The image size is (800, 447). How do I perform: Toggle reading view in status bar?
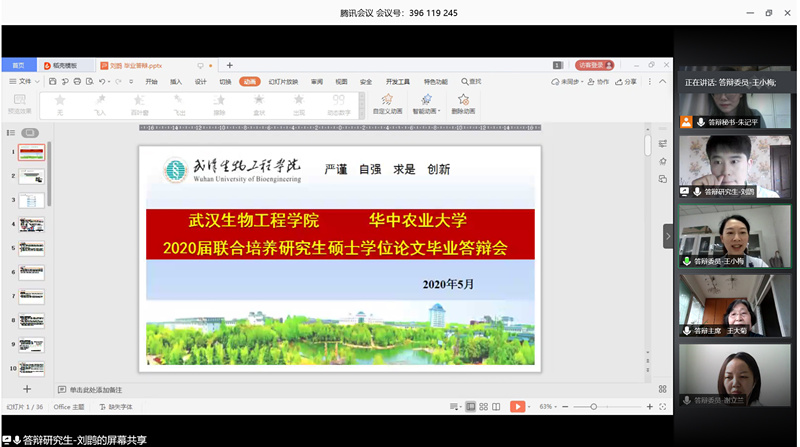point(498,407)
